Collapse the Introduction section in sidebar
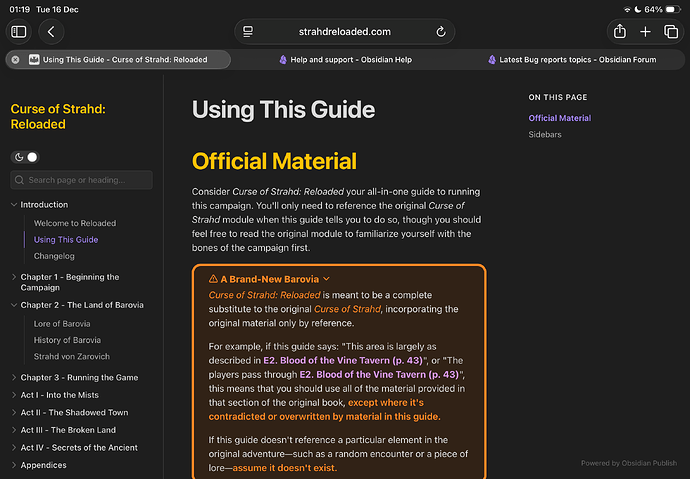The width and height of the screenshot is (690, 479). 13,205
